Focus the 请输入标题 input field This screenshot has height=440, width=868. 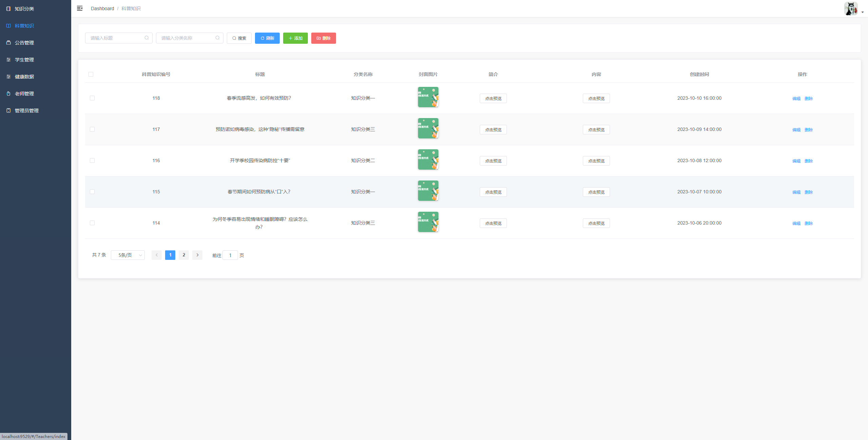click(119, 38)
